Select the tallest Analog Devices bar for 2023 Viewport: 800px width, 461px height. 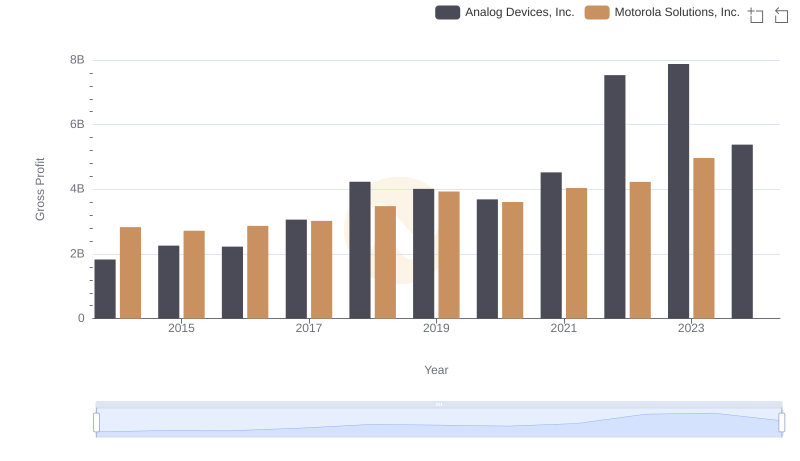coord(678,191)
